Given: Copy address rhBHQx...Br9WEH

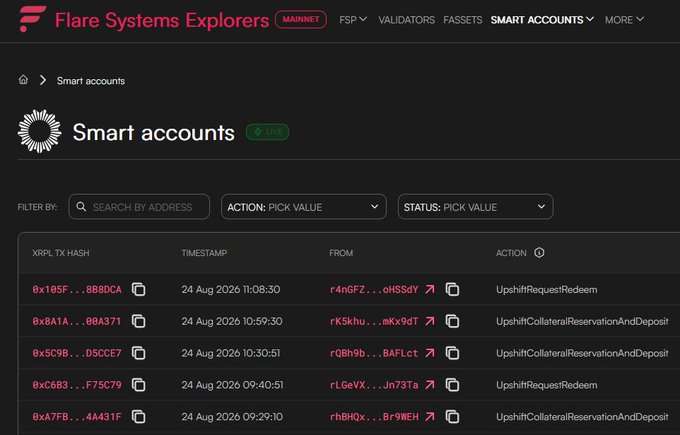Looking at the screenshot, I should [452, 417].
